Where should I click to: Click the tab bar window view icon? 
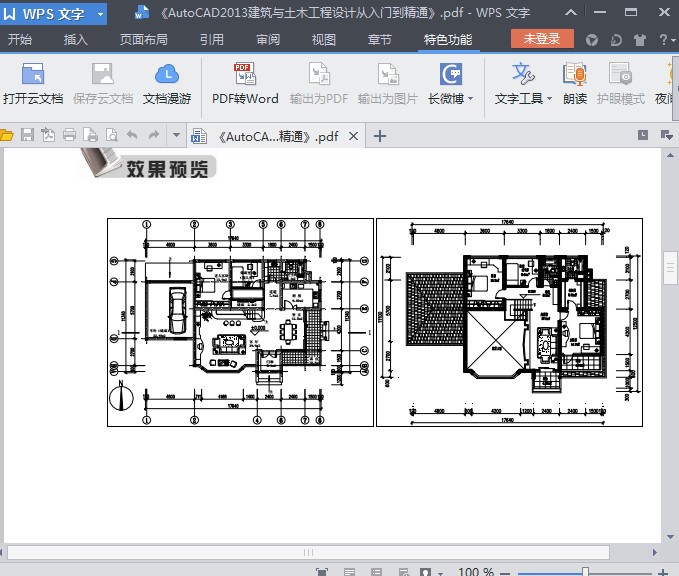[643, 135]
